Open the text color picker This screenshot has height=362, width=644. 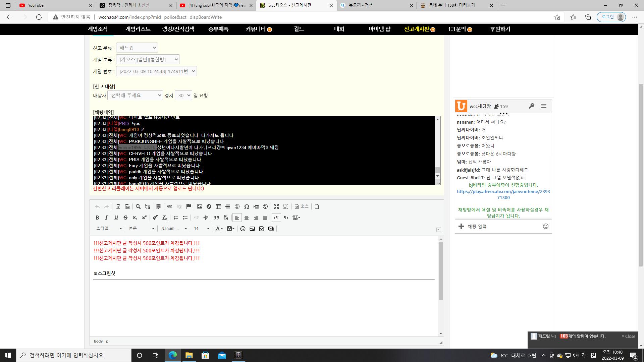click(x=219, y=229)
